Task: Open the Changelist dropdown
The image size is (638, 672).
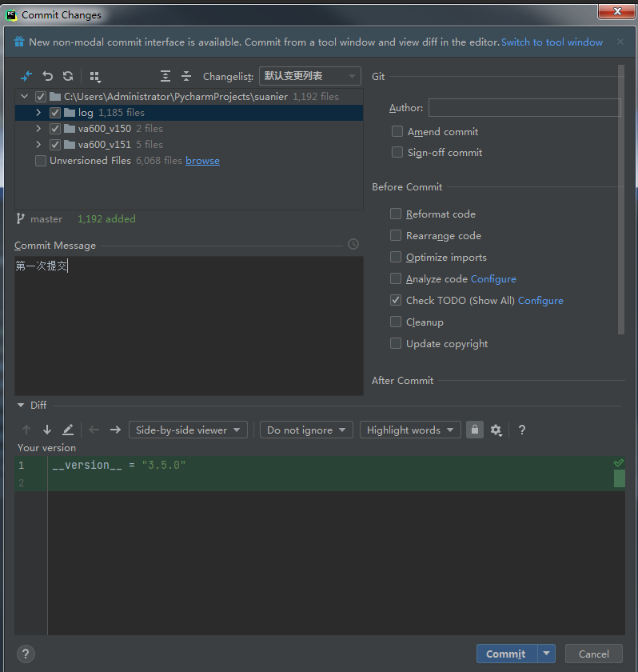Action: [310, 76]
